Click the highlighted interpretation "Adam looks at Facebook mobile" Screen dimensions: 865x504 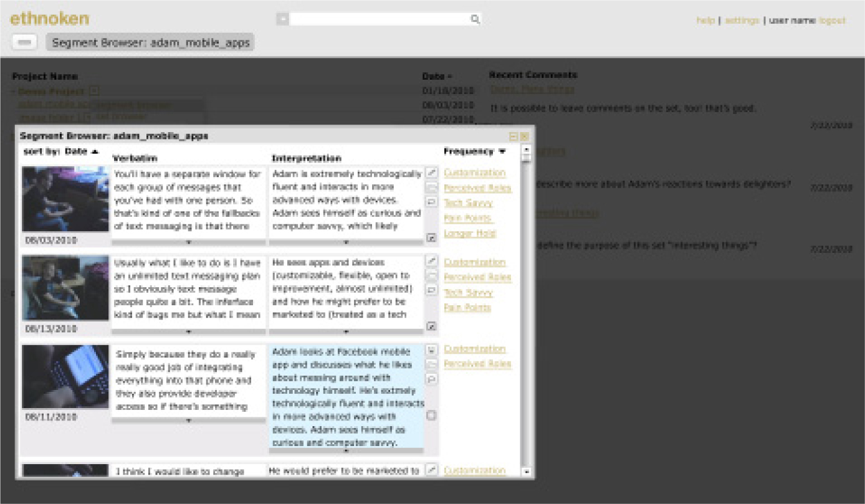347,397
